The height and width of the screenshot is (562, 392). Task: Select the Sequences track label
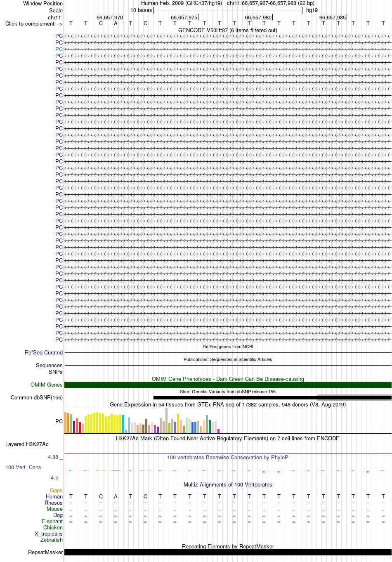tap(49, 365)
